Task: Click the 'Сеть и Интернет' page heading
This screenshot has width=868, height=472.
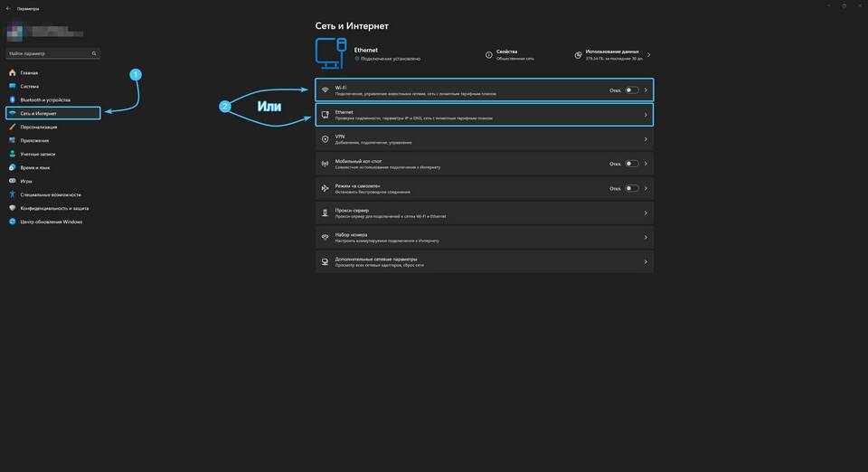Action: (x=352, y=26)
